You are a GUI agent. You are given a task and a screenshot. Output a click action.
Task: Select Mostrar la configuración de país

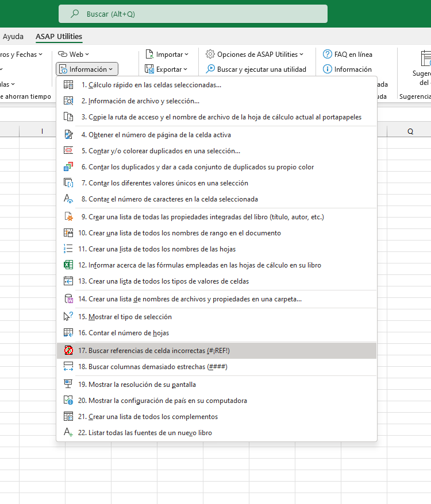coord(217,401)
